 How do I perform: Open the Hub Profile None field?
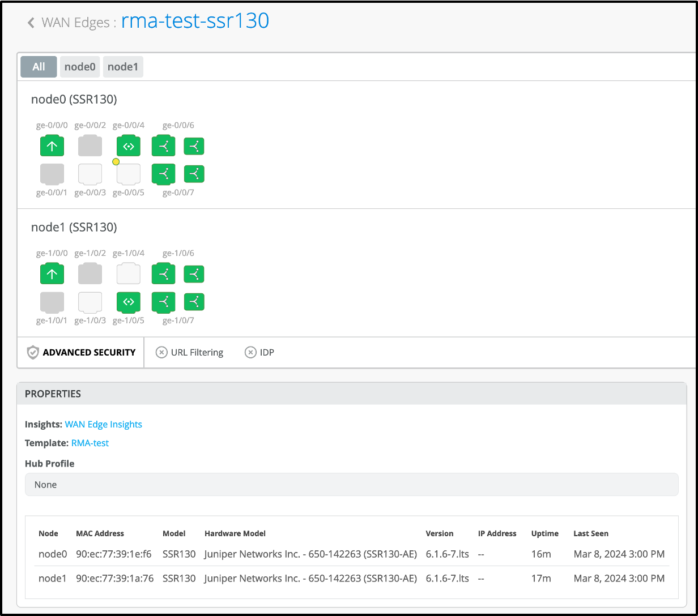click(x=351, y=485)
